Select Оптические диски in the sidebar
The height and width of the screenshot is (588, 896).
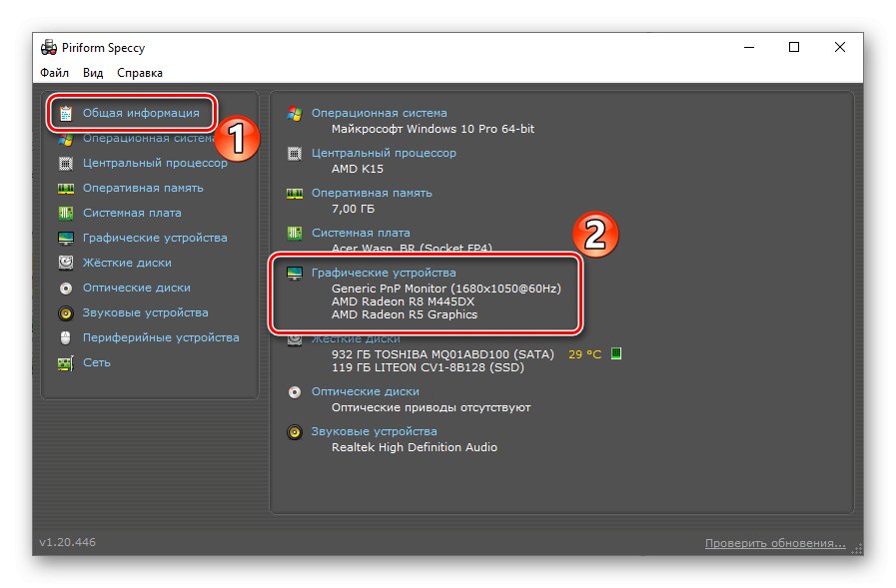click(137, 288)
